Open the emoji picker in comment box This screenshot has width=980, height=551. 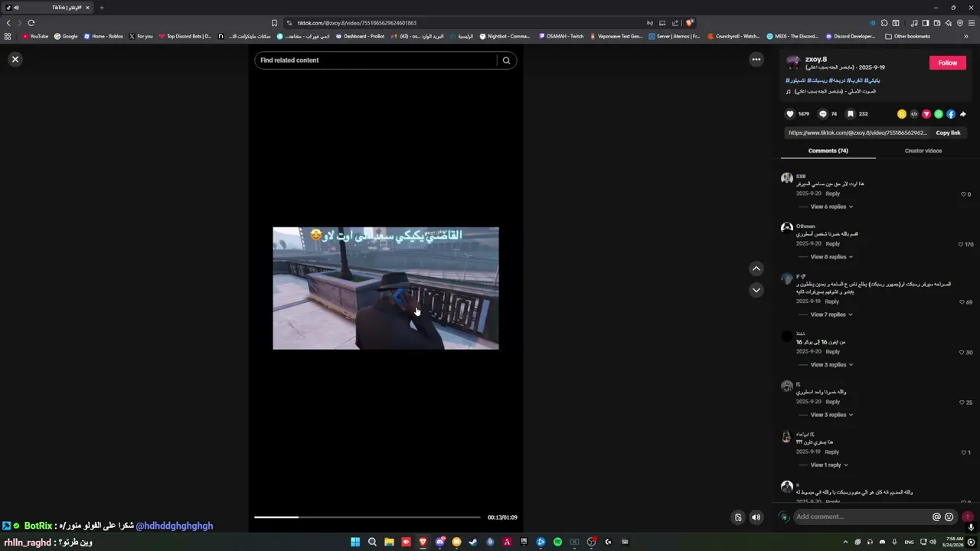coord(949,517)
